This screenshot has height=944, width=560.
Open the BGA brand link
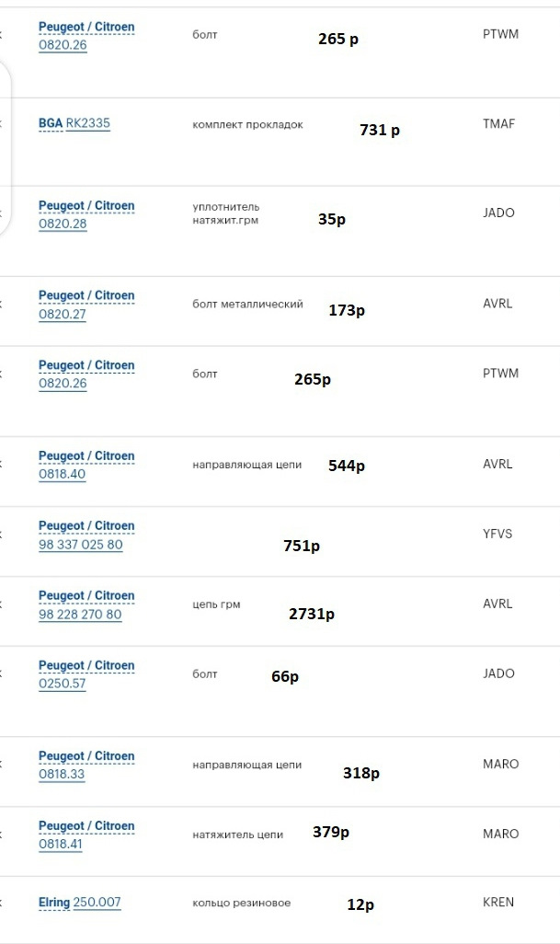[x=51, y=123]
